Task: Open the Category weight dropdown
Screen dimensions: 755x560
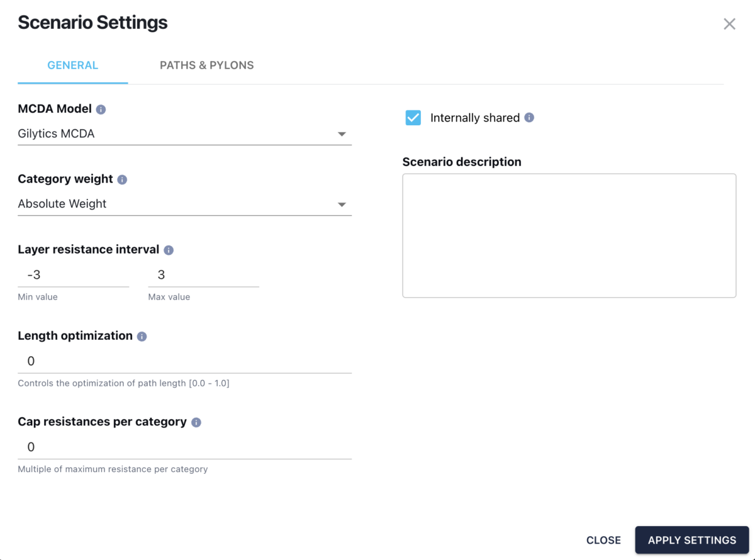Action: [x=184, y=204]
